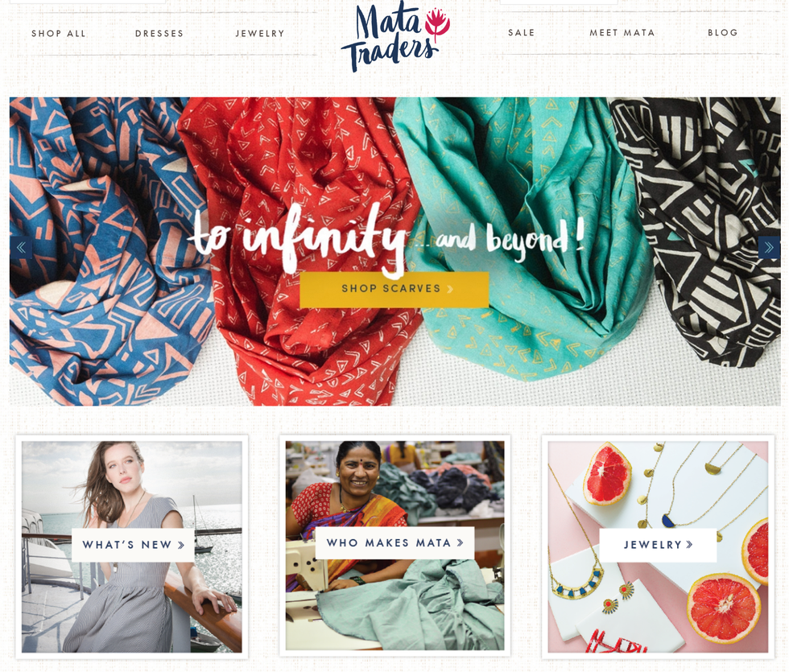Click the chevron on Shop Scarves button
This screenshot has height=672, width=789.
click(450, 289)
